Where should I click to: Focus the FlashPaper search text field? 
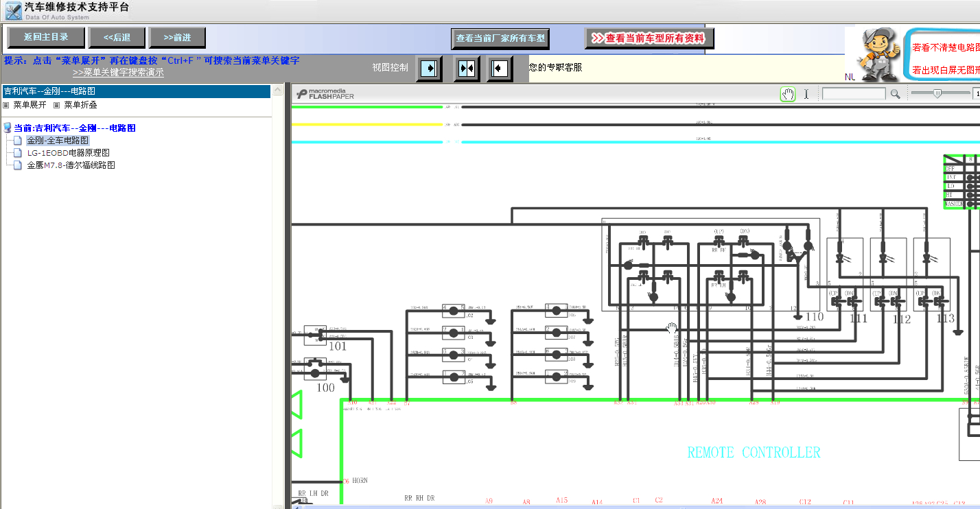[854, 94]
